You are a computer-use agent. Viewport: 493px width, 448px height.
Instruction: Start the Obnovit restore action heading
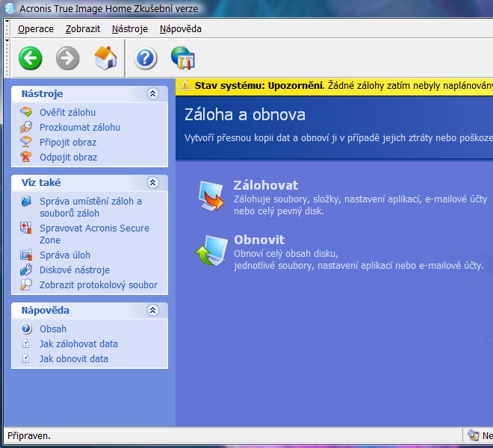point(259,240)
